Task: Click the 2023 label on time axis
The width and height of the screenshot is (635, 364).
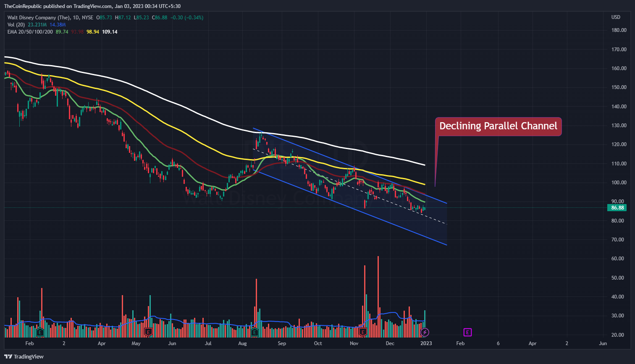Action: tap(426, 343)
